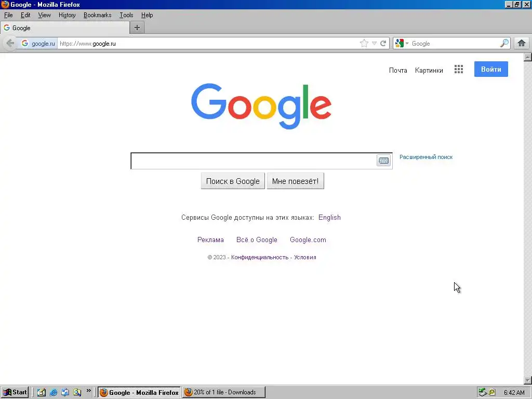Click the Мне повезёт! button
The width and height of the screenshot is (532, 399).
pyautogui.click(x=295, y=181)
